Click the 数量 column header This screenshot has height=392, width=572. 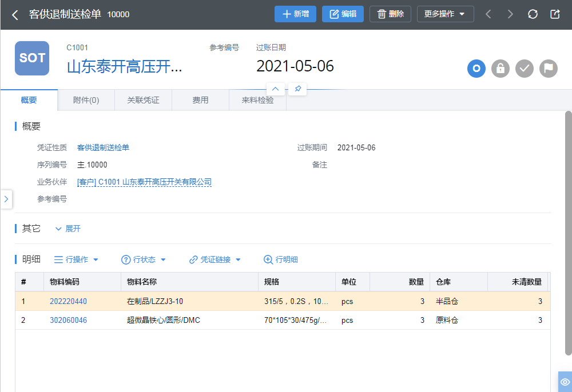(400, 282)
